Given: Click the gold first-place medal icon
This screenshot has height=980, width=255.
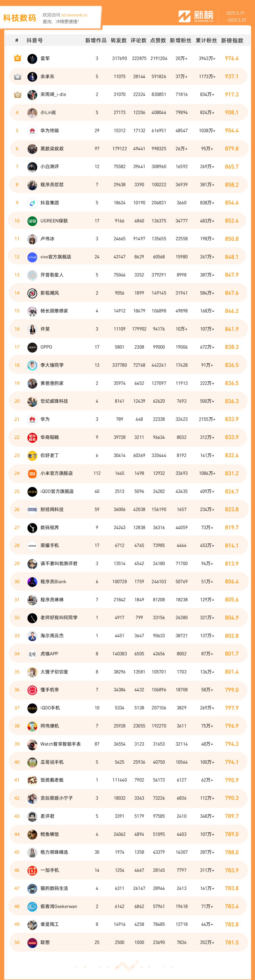Looking at the screenshot, I should pyautogui.click(x=17, y=58).
